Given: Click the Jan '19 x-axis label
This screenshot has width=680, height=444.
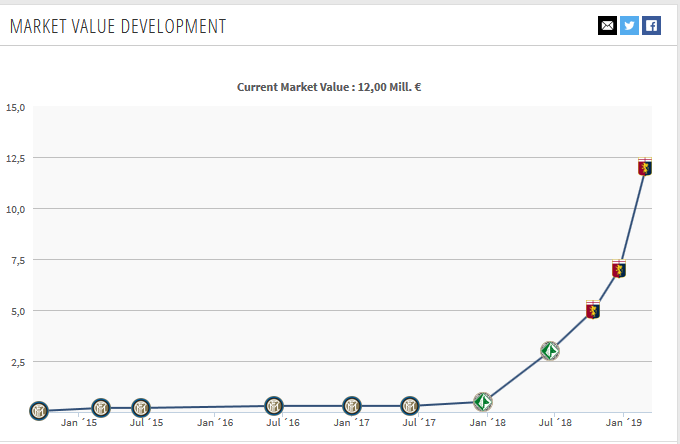Looking at the screenshot, I should tap(624, 424).
